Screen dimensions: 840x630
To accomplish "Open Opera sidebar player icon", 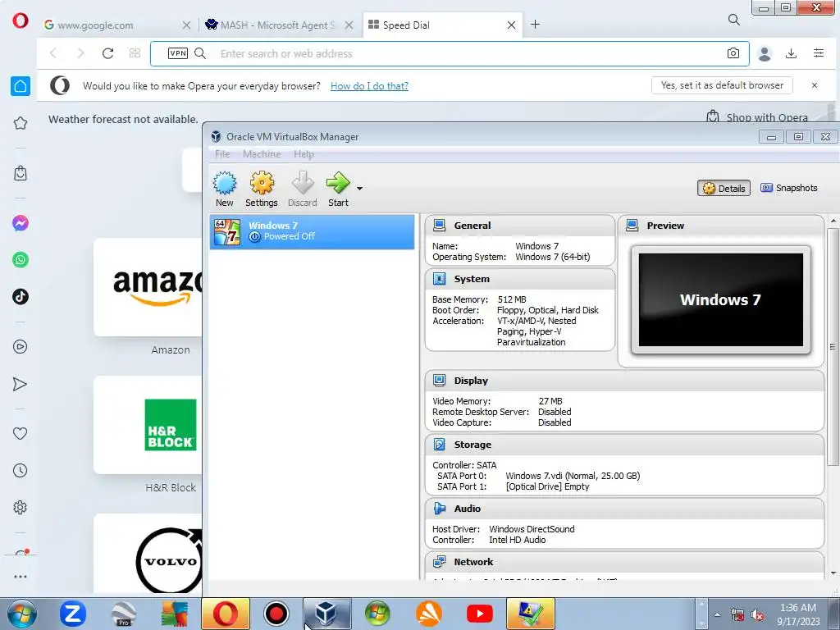I will click(x=21, y=347).
